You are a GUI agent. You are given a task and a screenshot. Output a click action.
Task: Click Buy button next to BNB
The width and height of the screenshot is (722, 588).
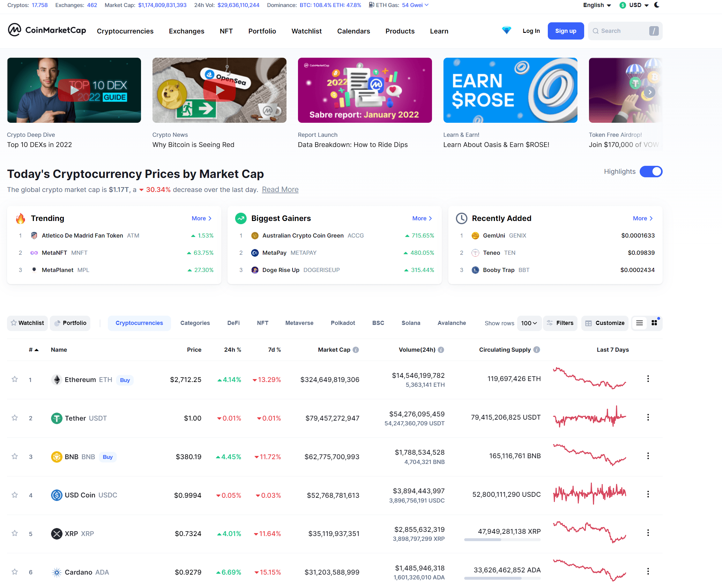(108, 457)
